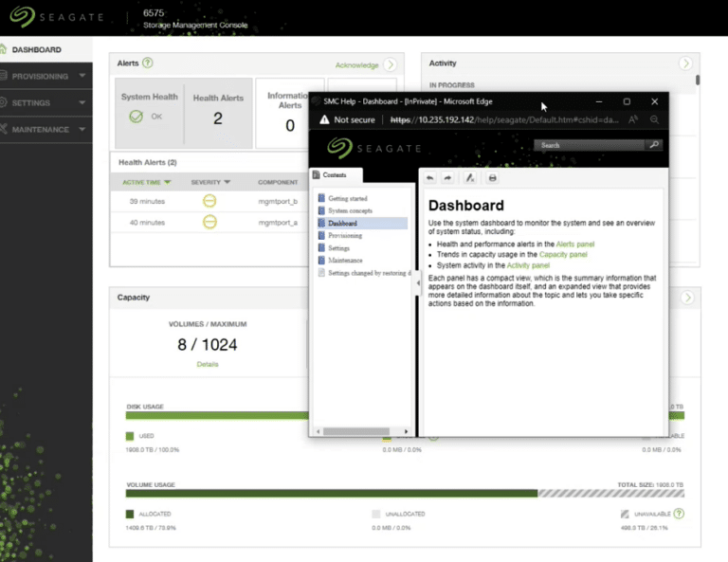Open Settings help topic
The image size is (728, 562).
coord(338,248)
